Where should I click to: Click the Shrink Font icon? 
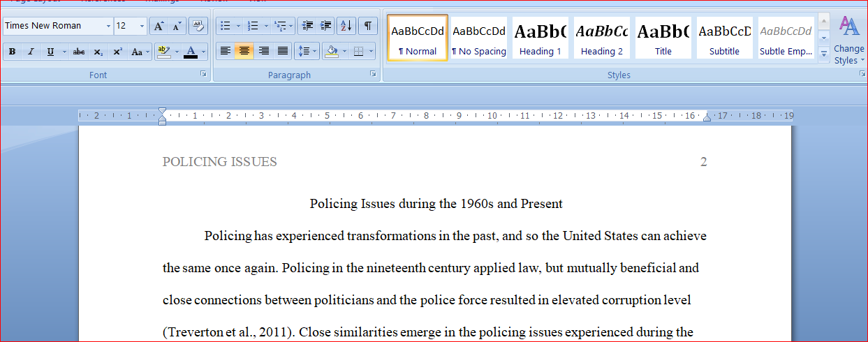[x=177, y=26]
